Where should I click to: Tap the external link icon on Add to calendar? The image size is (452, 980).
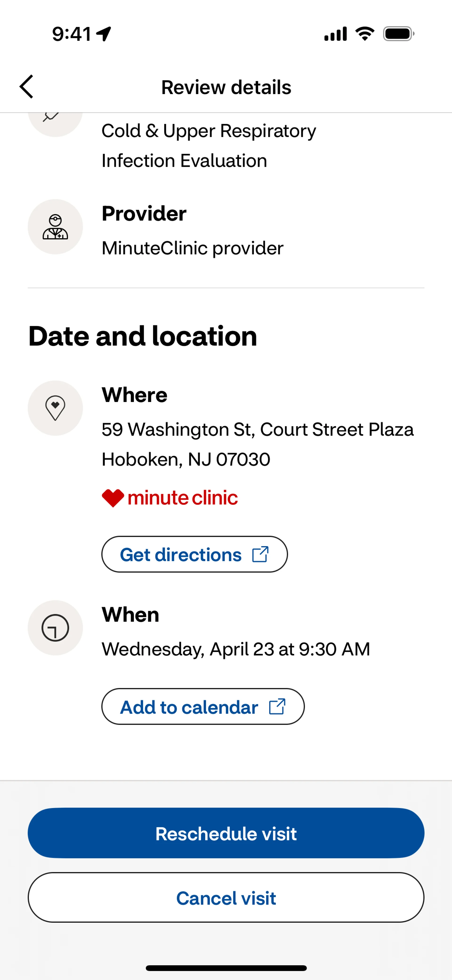tap(277, 706)
